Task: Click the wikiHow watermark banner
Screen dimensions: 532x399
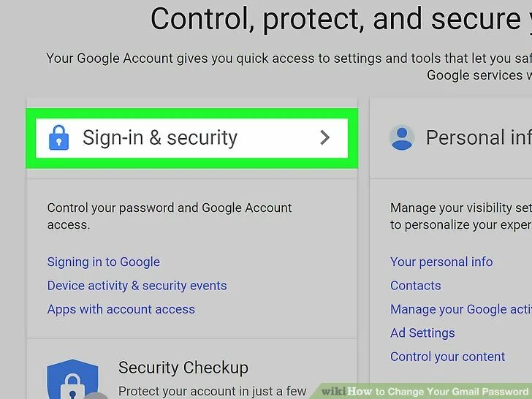Action: (425, 392)
